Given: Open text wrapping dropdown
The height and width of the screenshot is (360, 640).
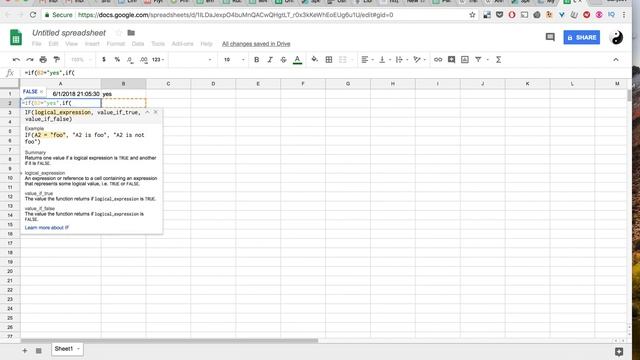Looking at the screenshot, I should click(402, 60).
